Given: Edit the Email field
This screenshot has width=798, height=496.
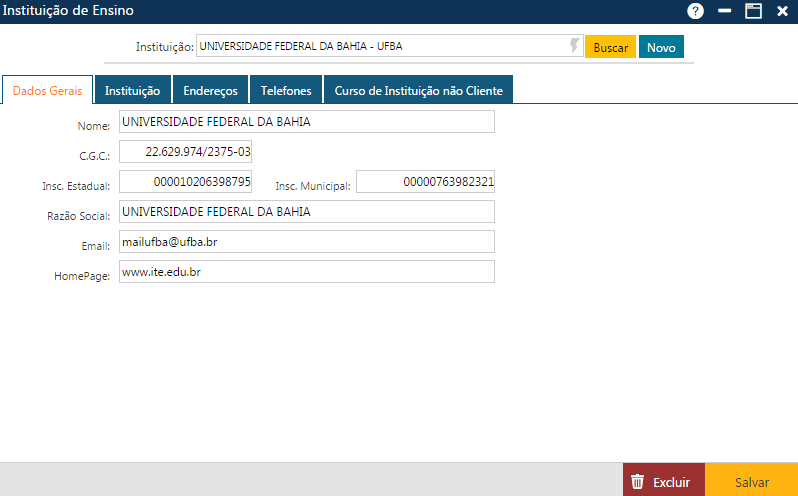Looking at the screenshot, I should point(306,242).
